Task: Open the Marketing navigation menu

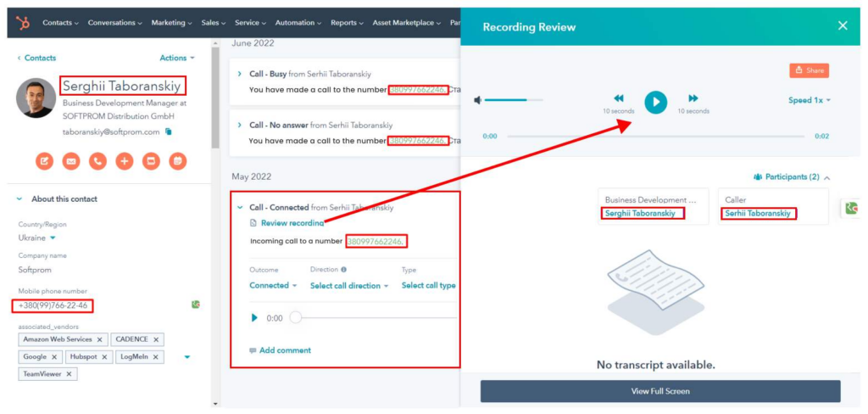Action: [x=171, y=23]
